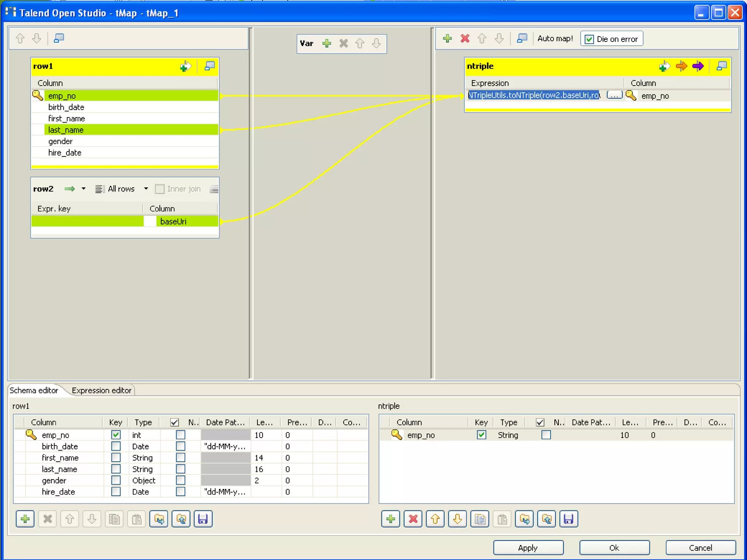The height and width of the screenshot is (560, 747).
Task: Click Auto map! button
Action: (x=555, y=39)
